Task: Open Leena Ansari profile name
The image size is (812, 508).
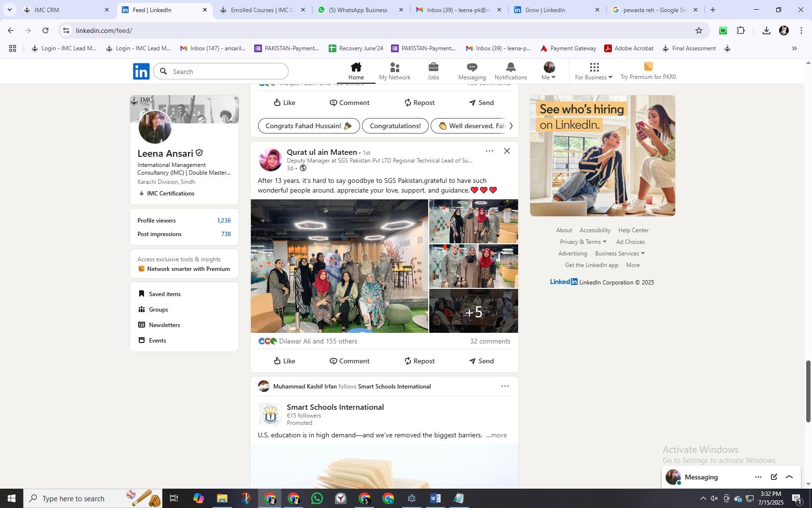Action: click(165, 153)
